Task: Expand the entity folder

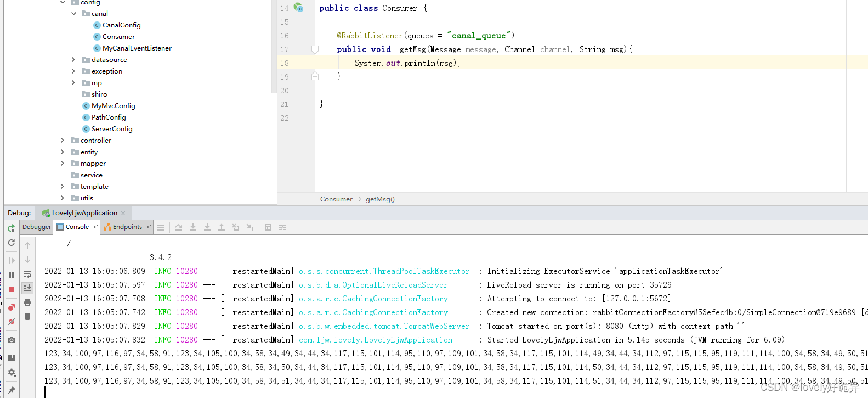Action: point(63,152)
